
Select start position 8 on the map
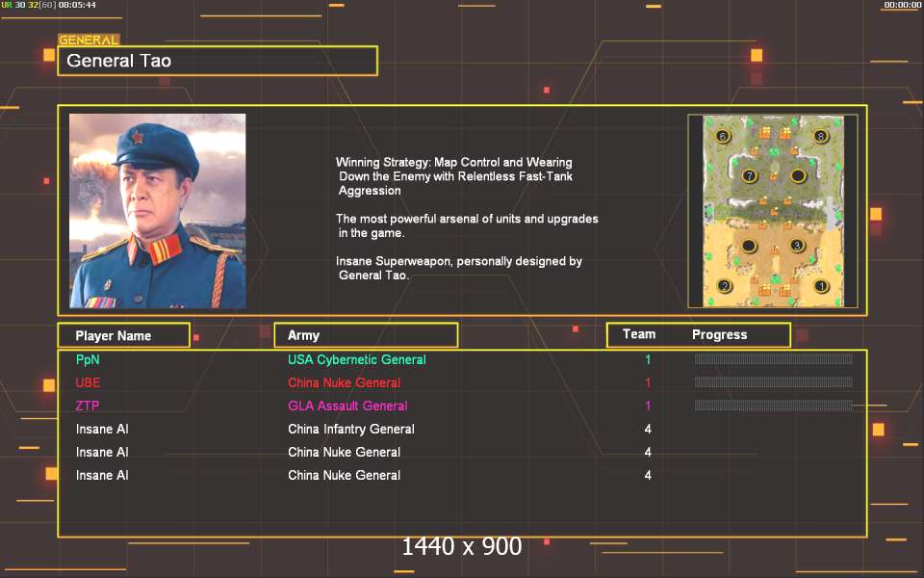[x=820, y=136]
